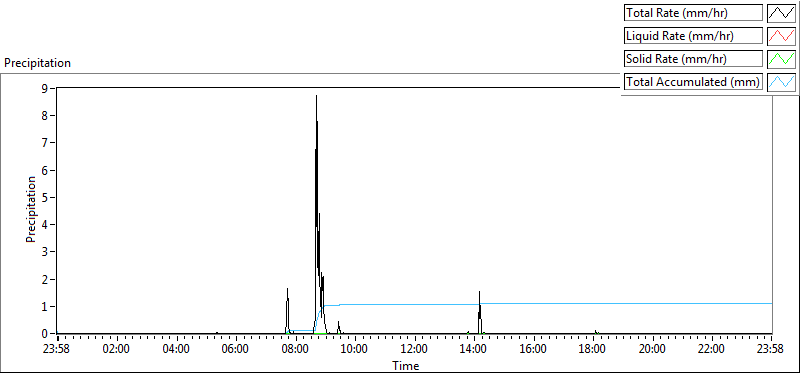Click the Time x-axis title
800x373 pixels.
[406, 365]
